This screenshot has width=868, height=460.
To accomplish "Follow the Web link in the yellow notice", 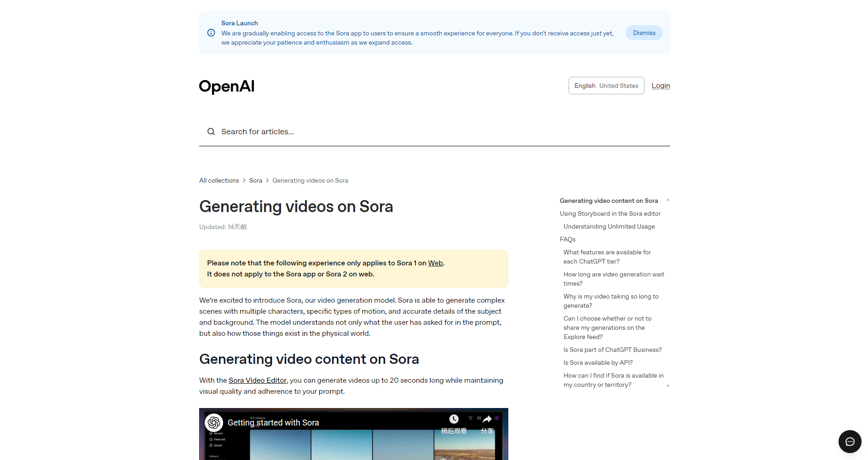I will [x=435, y=263].
